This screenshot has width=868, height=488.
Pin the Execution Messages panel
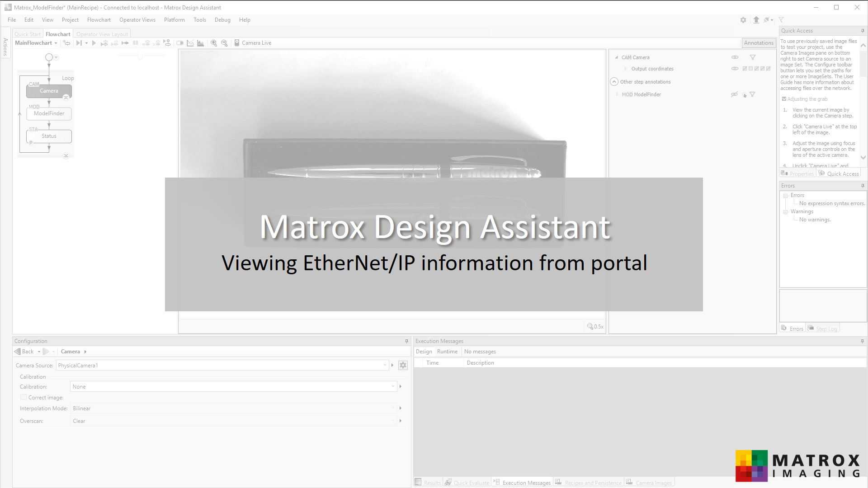(862, 341)
